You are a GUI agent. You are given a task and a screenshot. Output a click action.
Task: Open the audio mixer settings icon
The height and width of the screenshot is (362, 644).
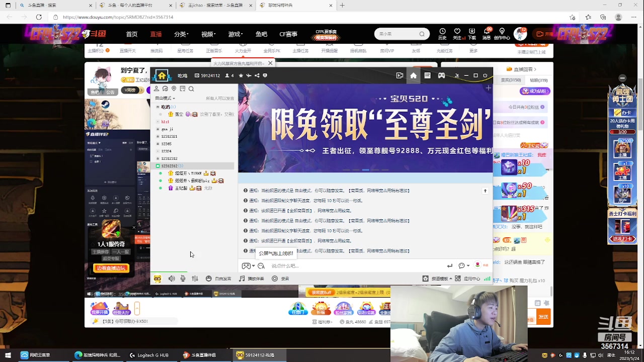click(195, 279)
